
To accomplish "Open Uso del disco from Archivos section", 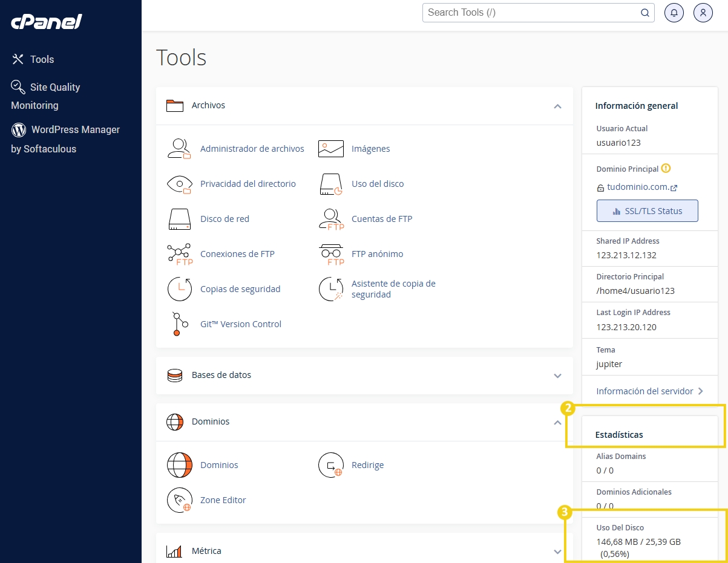I will (377, 183).
